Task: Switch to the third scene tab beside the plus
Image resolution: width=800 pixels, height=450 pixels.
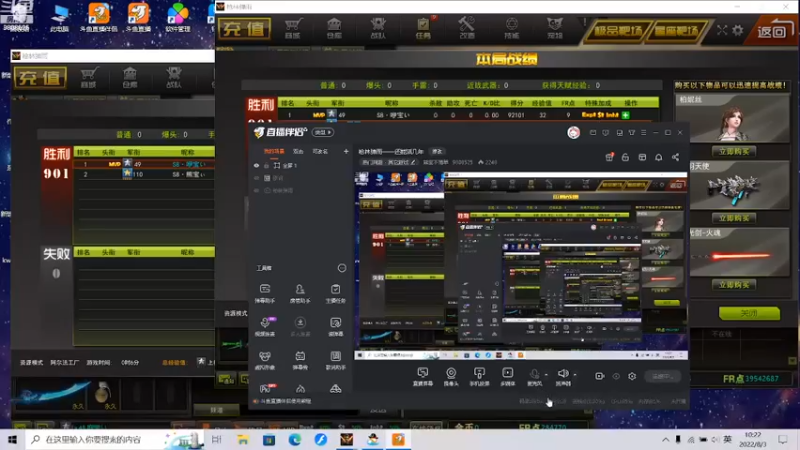Action: tap(320, 152)
